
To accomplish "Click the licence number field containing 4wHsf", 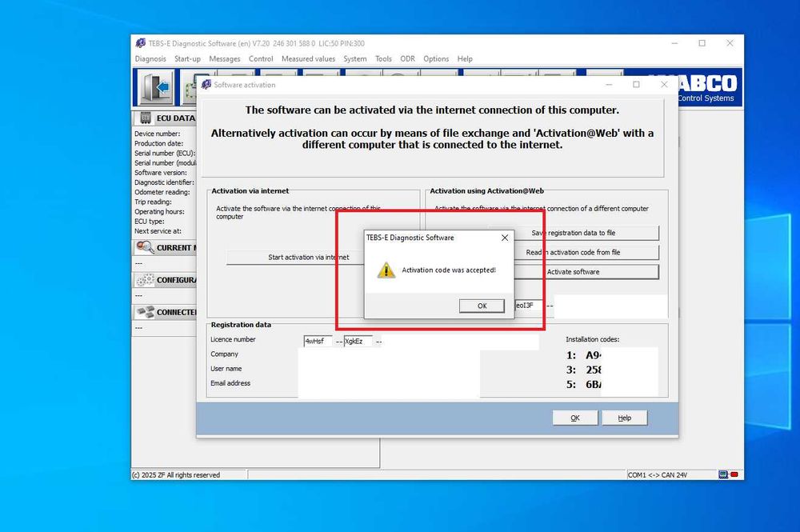I will coord(318,342).
